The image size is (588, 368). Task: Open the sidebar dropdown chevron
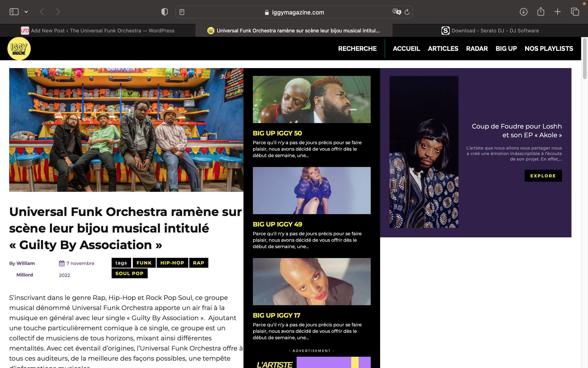(x=26, y=12)
